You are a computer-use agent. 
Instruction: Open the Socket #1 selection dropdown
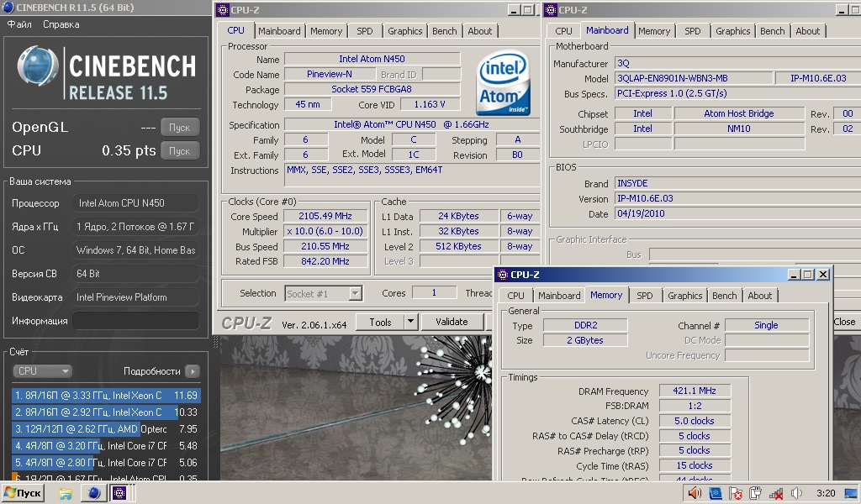tap(324, 293)
